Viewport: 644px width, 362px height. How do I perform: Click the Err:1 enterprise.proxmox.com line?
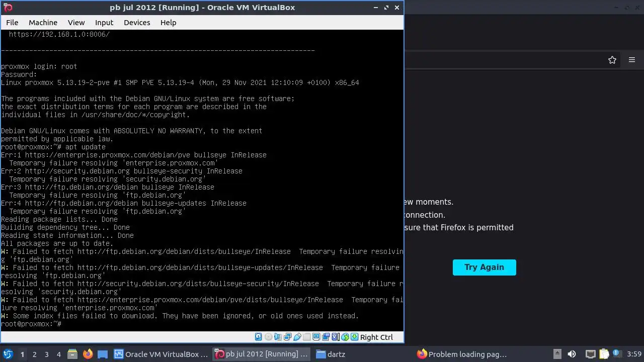point(134,155)
